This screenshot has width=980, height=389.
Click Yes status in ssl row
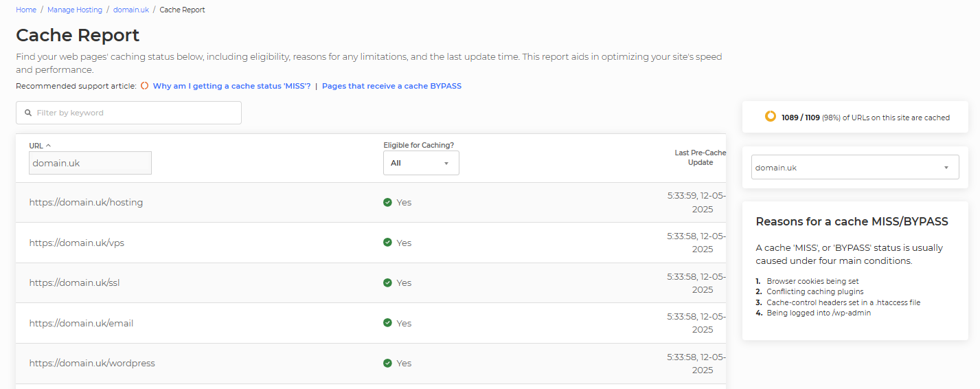coord(404,282)
